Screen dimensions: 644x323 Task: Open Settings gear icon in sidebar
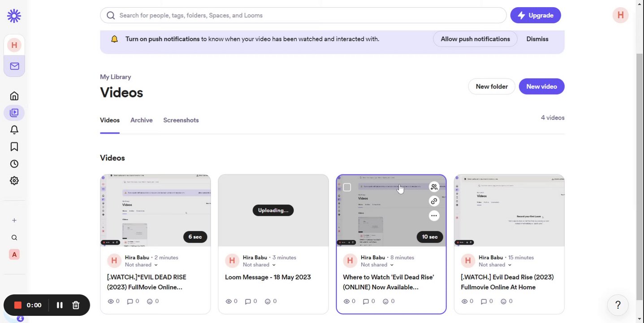point(14,181)
